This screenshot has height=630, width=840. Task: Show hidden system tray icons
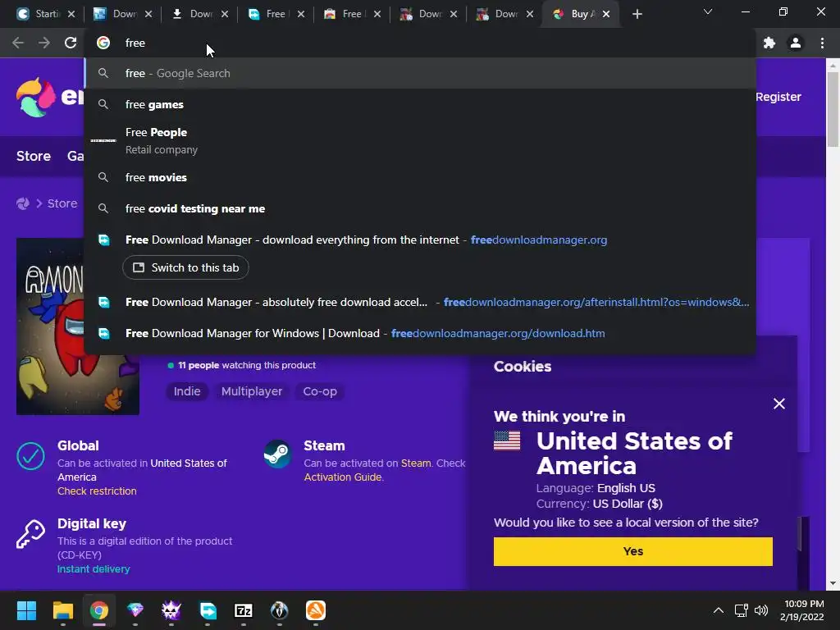pyautogui.click(x=719, y=610)
